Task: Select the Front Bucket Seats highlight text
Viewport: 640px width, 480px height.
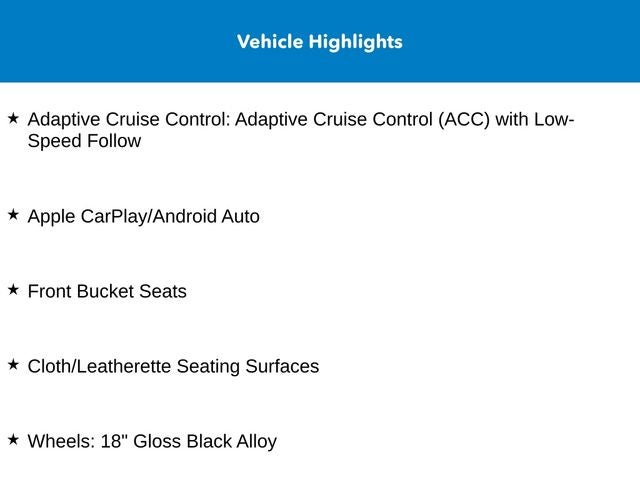Action: (x=107, y=292)
